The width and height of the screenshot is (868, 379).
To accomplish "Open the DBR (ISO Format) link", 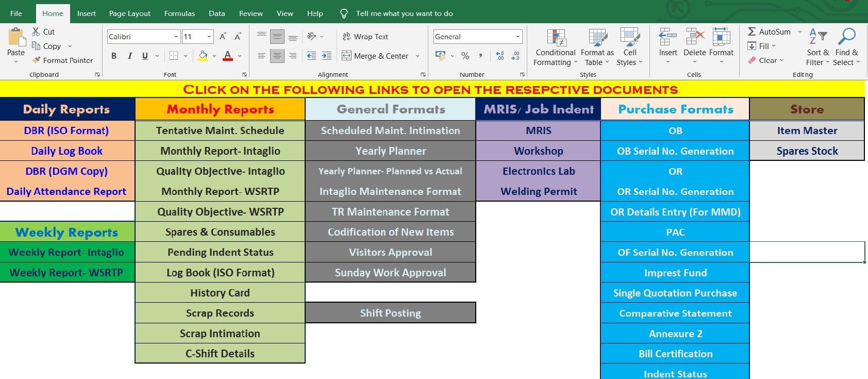I will point(66,130).
